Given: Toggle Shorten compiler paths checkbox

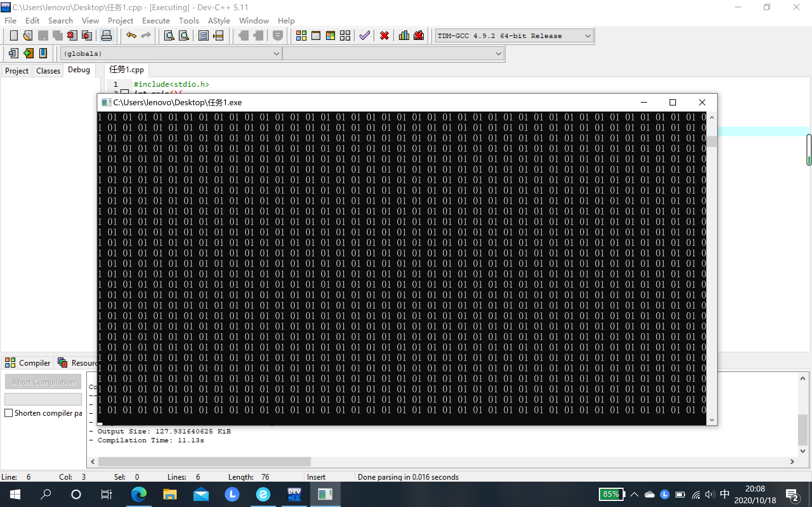Looking at the screenshot, I should (9, 413).
